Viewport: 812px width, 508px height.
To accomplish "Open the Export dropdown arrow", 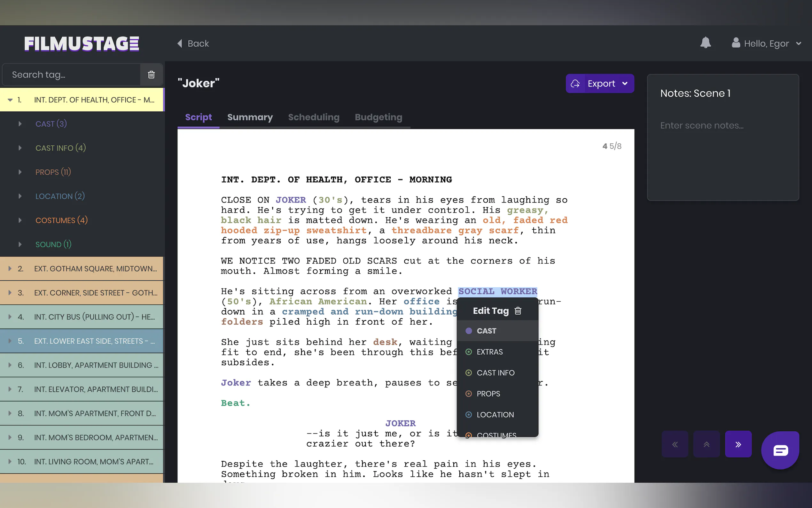I will [625, 83].
